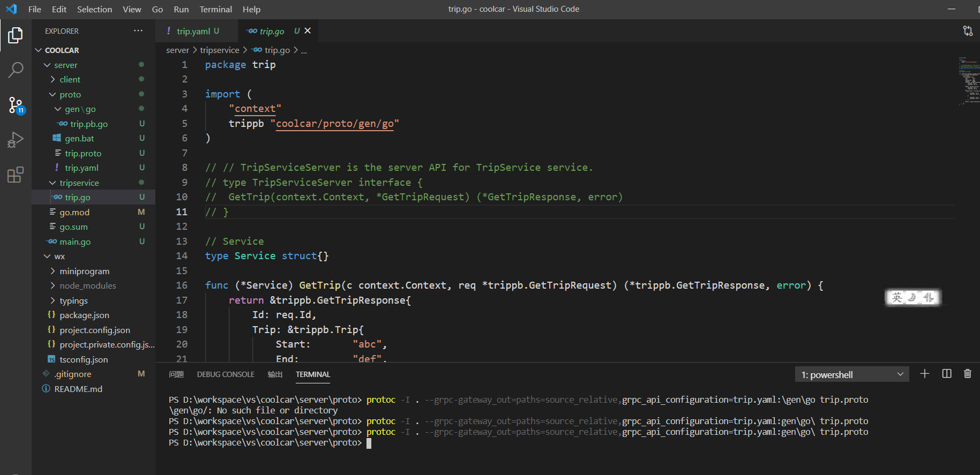Viewport: 980px width, 475px height.
Task: Click the Go icon on trip.go tab
Action: coord(252,31)
